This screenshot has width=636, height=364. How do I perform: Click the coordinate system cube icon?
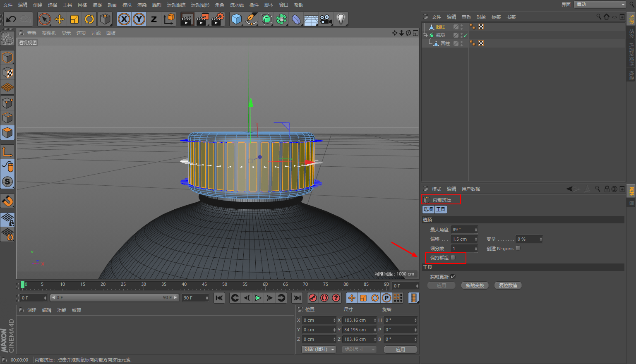pos(169,19)
